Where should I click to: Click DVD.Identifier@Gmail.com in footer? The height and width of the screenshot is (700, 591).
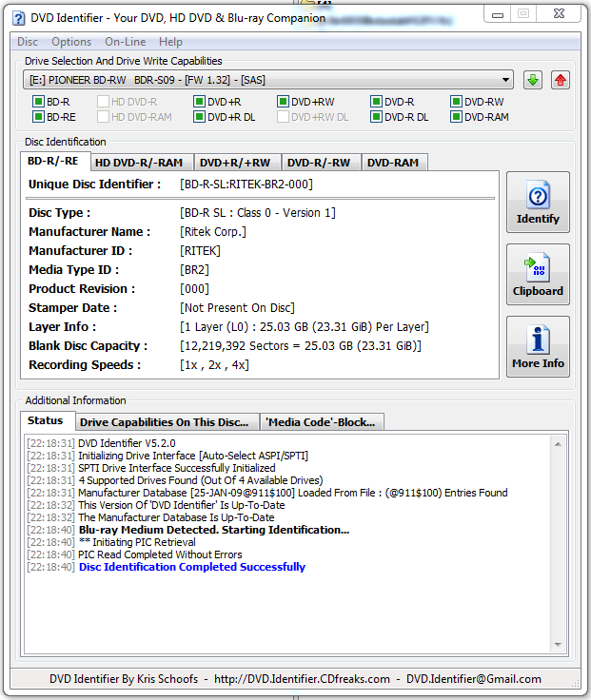[474, 679]
